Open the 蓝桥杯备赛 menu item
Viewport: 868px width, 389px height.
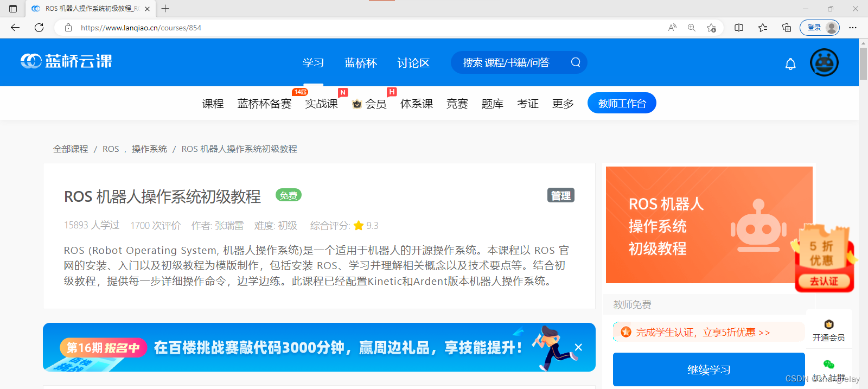click(x=264, y=104)
